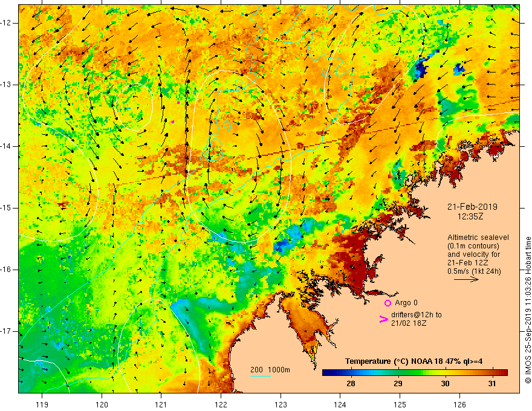
Task: Click the -16 latitude axis label
Action: [x=6, y=270]
